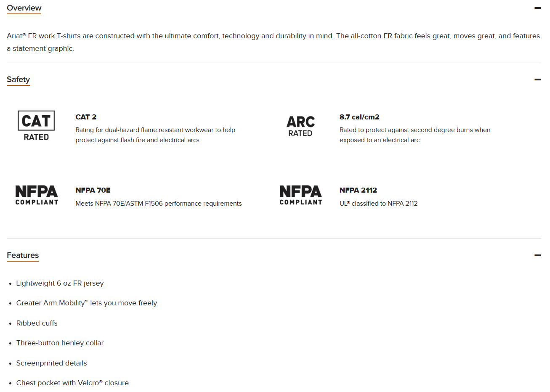Image resolution: width=550 pixels, height=392 pixels.
Task: Click the NFPA 2112 title text
Action: tap(358, 190)
